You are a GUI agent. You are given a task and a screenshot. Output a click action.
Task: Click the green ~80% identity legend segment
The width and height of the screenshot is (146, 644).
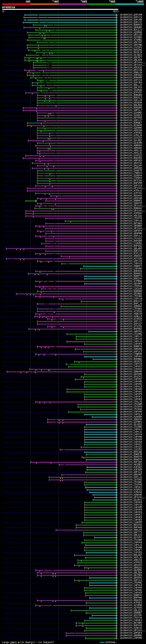coord(102,4)
